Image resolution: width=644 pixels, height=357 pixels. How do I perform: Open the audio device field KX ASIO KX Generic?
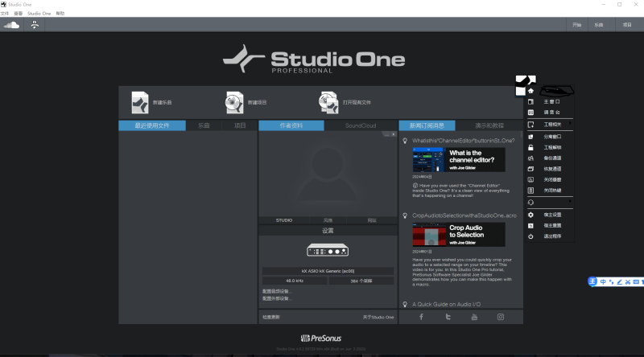[x=328, y=271]
